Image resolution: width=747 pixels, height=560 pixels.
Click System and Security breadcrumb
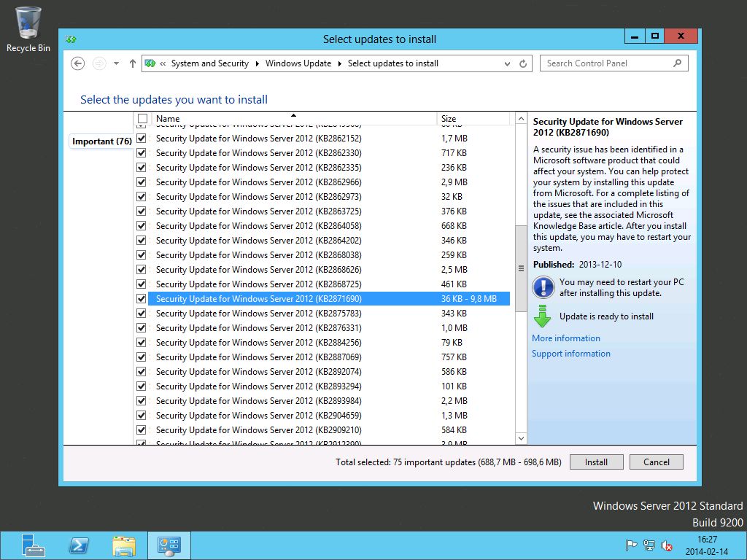pos(210,63)
